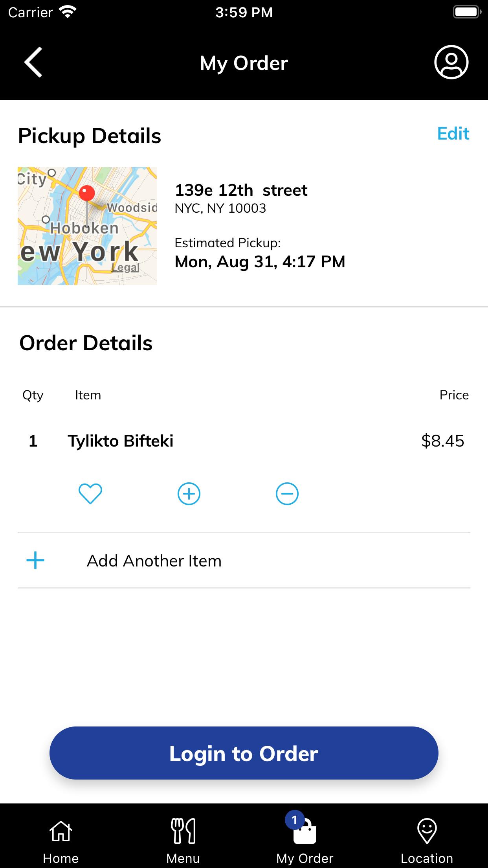Open the Menu tab
This screenshot has height=868, width=488.
183,840
